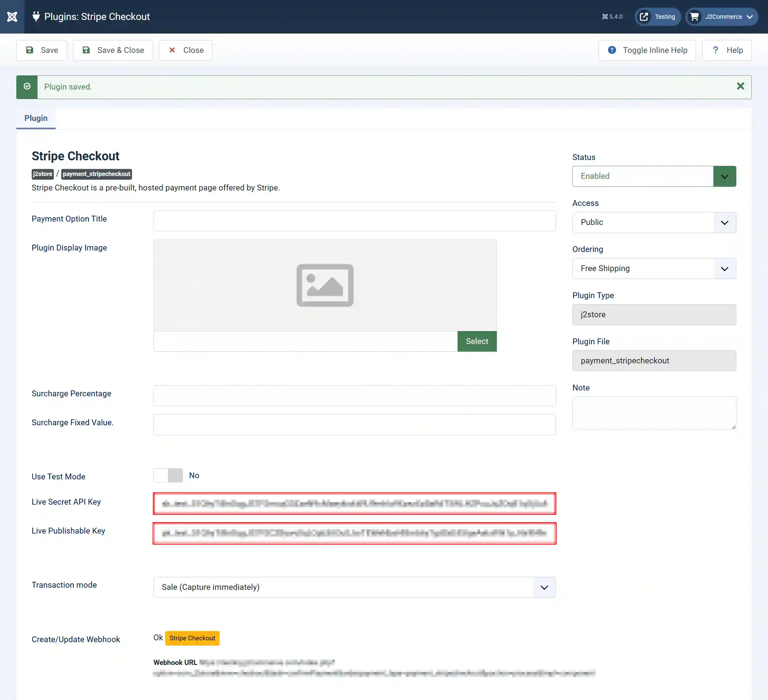Click the Stripe Checkout heading
Viewport: 768px width, 700px height.
pos(75,156)
